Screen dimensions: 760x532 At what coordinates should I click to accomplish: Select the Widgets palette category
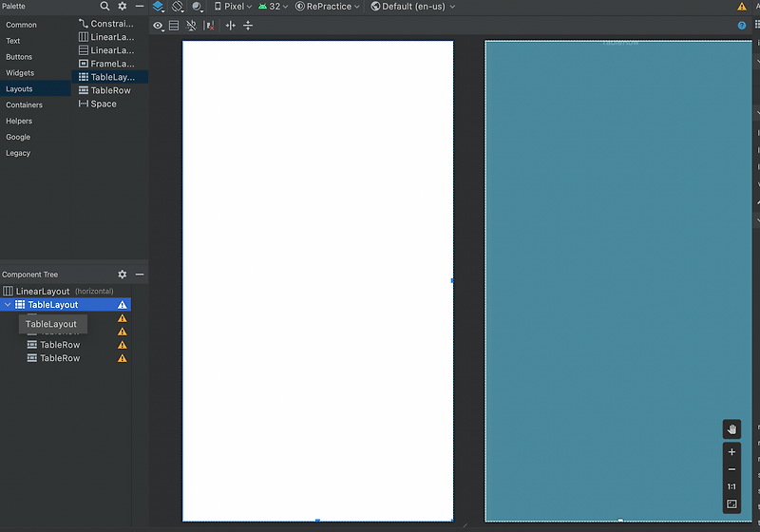[x=20, y=73]
